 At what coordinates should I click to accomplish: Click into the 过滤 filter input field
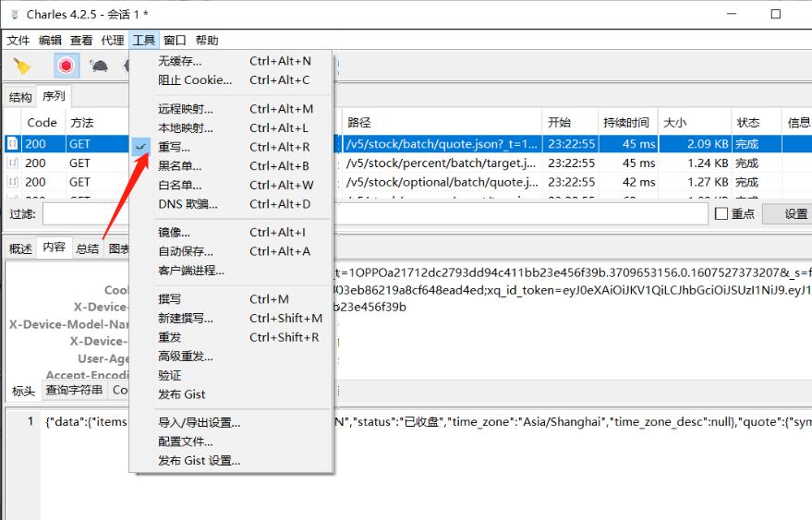click(x=375, y=214)
